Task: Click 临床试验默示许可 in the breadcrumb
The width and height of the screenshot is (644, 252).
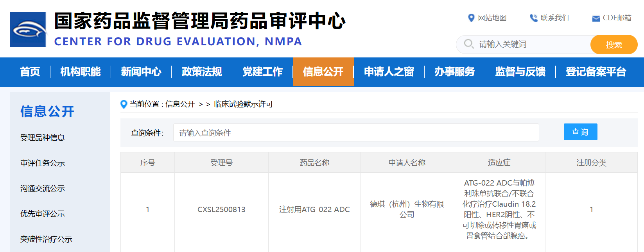Action: point(244,104)
